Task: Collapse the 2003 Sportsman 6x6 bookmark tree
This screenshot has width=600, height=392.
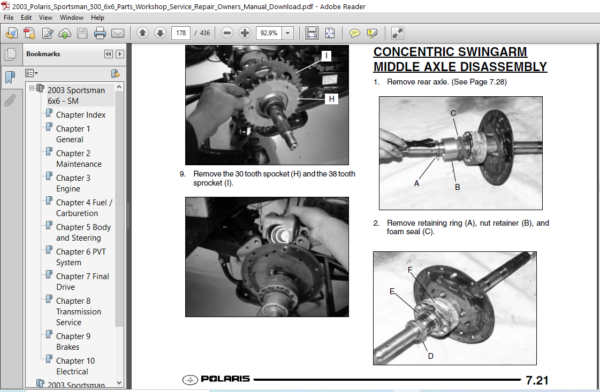Action: [32, 88]
